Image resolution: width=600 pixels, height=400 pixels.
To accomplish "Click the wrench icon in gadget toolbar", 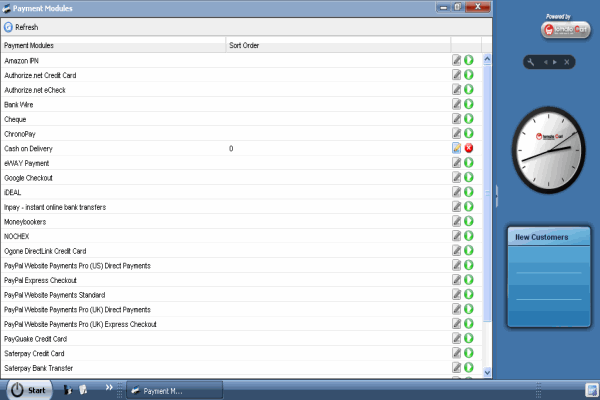I will click(x=532, y=62).
